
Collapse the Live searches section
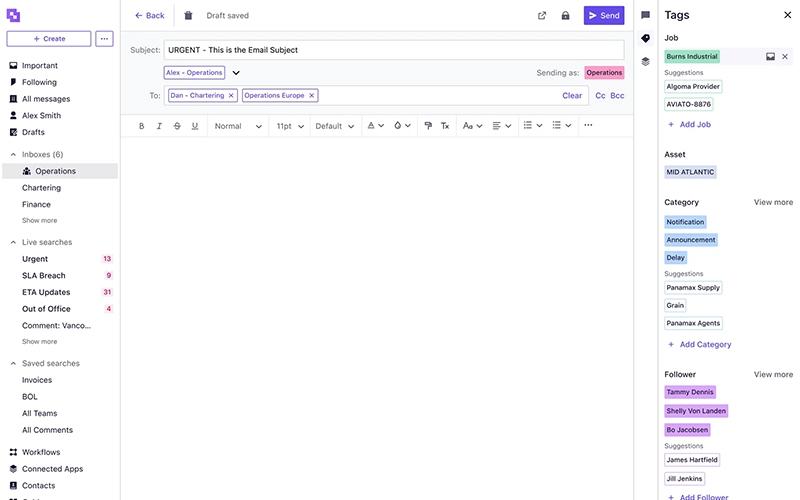13,242
